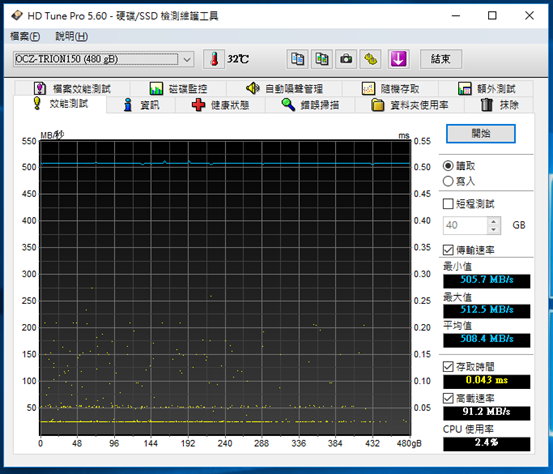Copy text results to clipboard icon
Image resolution: width=553 pixels, height=474 pixels.
pyautogui.click(x=297, y=59)
